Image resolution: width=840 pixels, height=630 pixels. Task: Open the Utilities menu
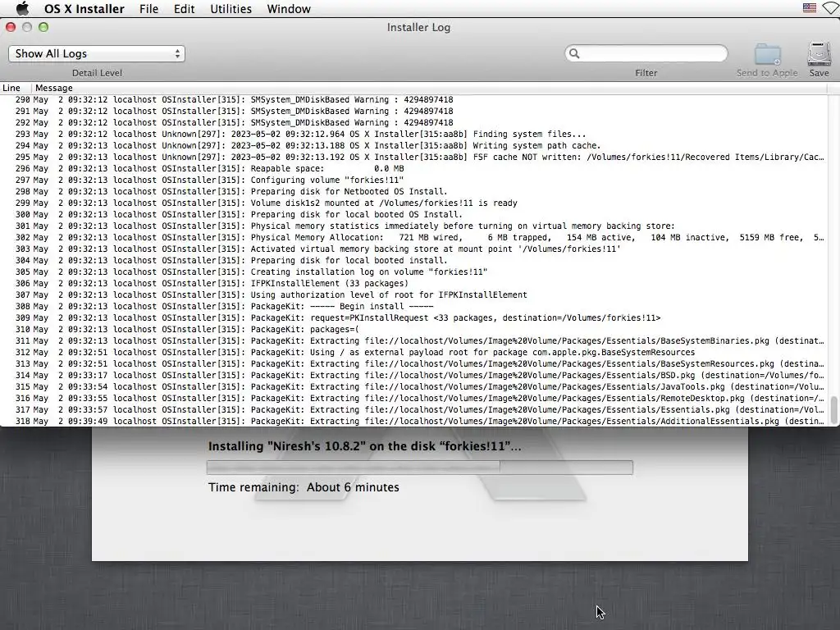(231, 8)
